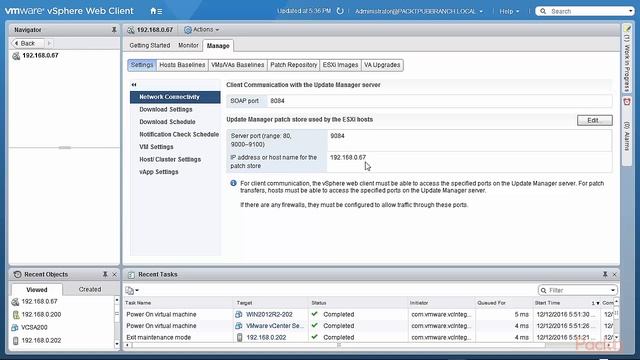Open VA Upgrades tab
Image resolution: width=640 pixels, height=360 pixels.
(382, 65)
